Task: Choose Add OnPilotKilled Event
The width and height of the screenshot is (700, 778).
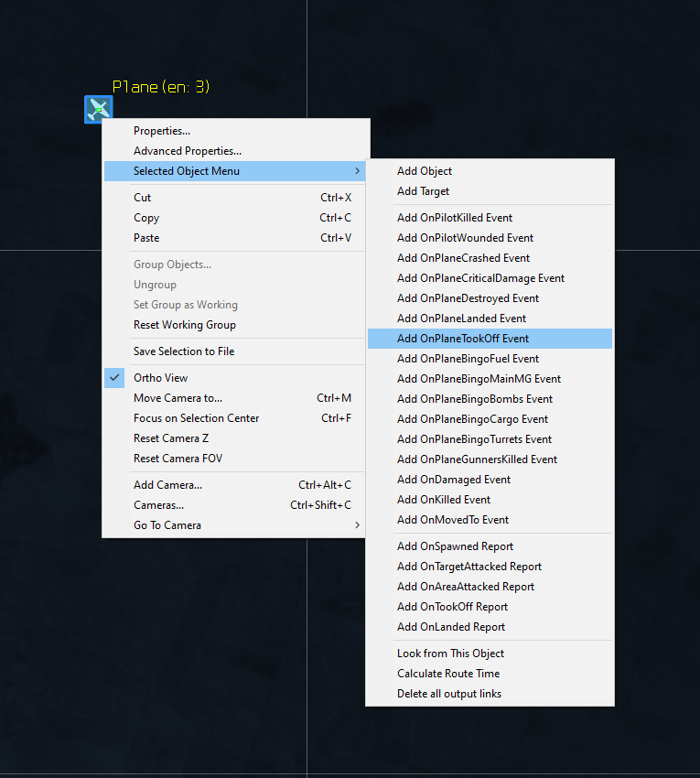Action: (455, 218)
